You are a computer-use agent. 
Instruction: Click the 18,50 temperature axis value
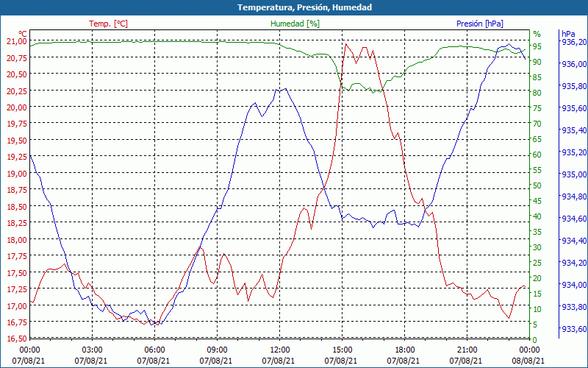tap(17, 206)
